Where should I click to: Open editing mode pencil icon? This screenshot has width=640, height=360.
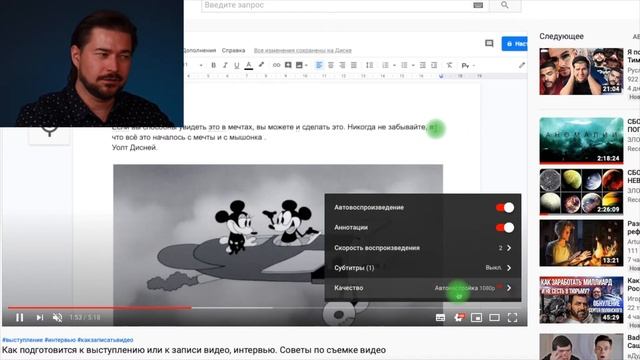click(x=522, y=65)
